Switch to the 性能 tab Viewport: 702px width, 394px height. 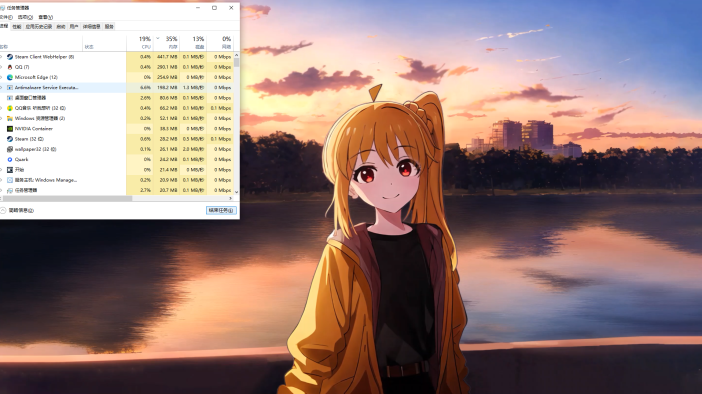pyautogui.click(x=17, y=27)
